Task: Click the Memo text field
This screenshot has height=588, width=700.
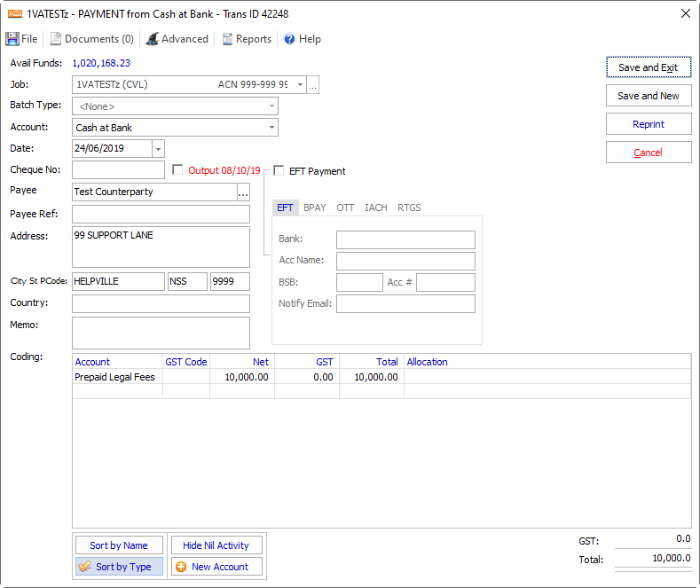Action: click(x=161, y=333)
